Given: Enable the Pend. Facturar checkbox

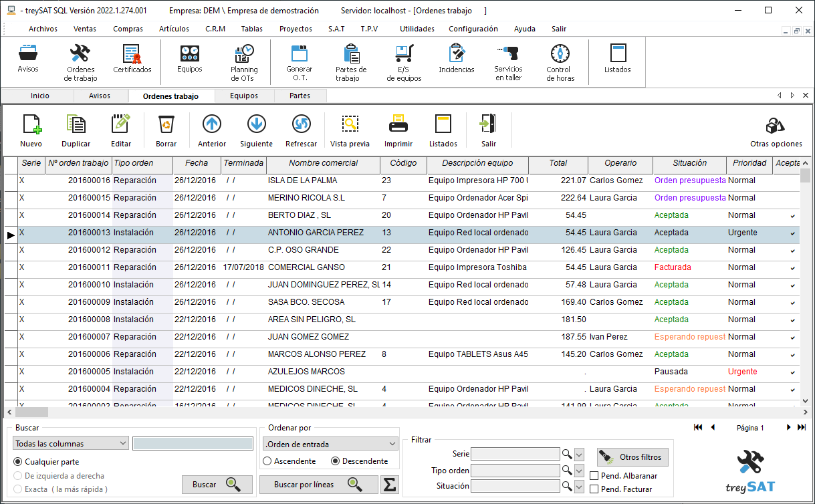Looking at the screenshot, I should coord(594,489).
